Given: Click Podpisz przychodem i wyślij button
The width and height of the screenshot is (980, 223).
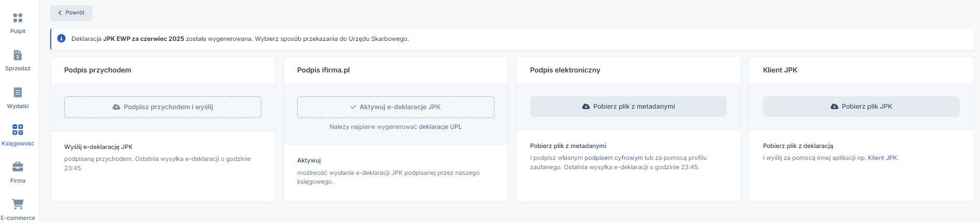Looking at the screenshot, I should click(x=163, y=107).
